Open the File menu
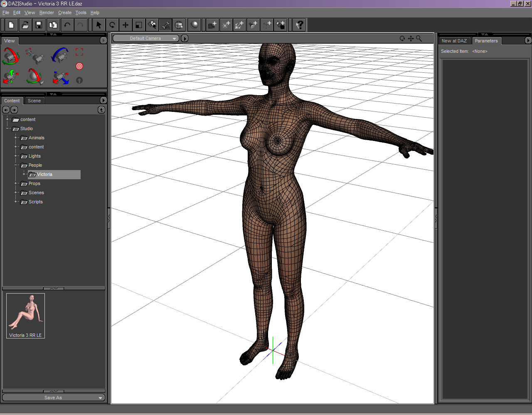 tap(6, 12)
